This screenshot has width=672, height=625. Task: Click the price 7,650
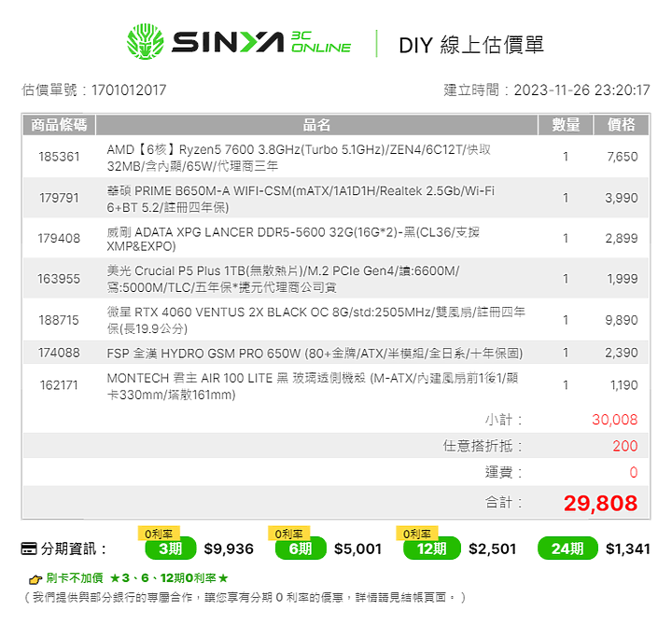pos(623,157)
